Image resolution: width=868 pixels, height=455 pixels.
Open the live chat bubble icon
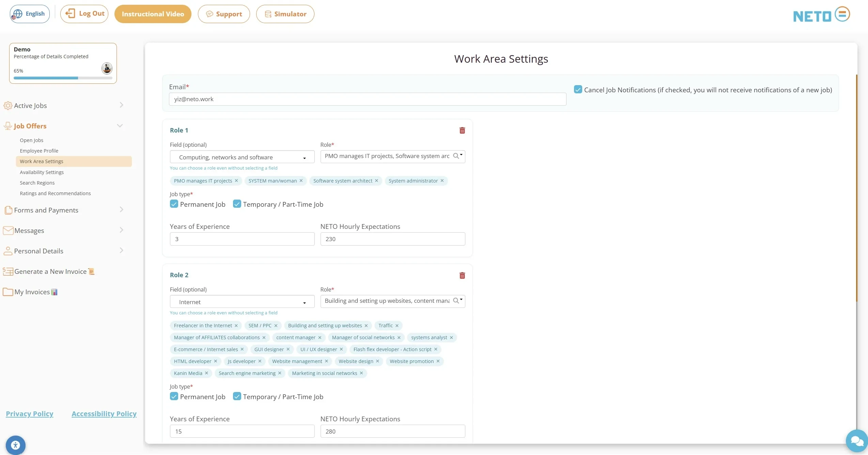[x=857, y=441]
